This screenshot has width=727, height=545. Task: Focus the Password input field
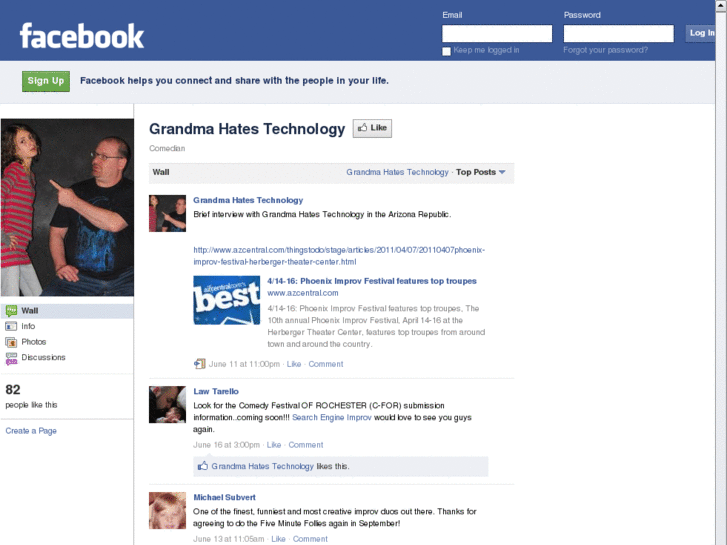[x=619, y=33]
